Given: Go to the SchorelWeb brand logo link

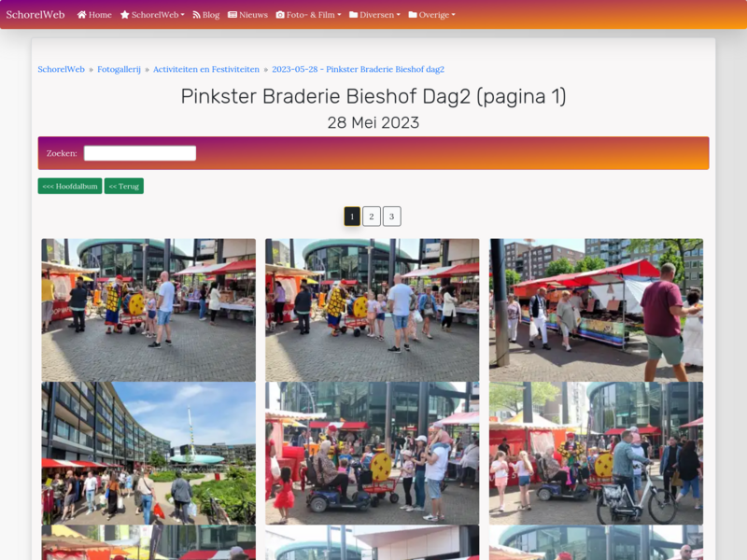Looking at the screenshot, I should coord(35,15).
